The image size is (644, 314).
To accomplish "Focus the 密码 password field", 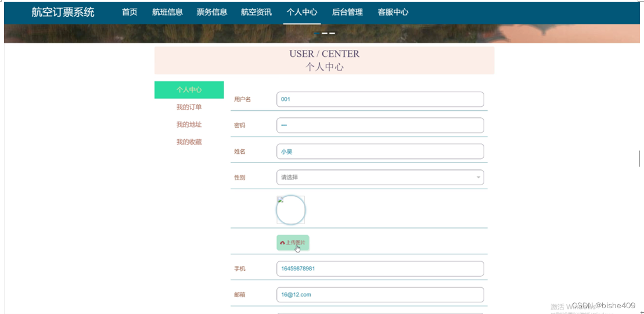I will [380, 125].
